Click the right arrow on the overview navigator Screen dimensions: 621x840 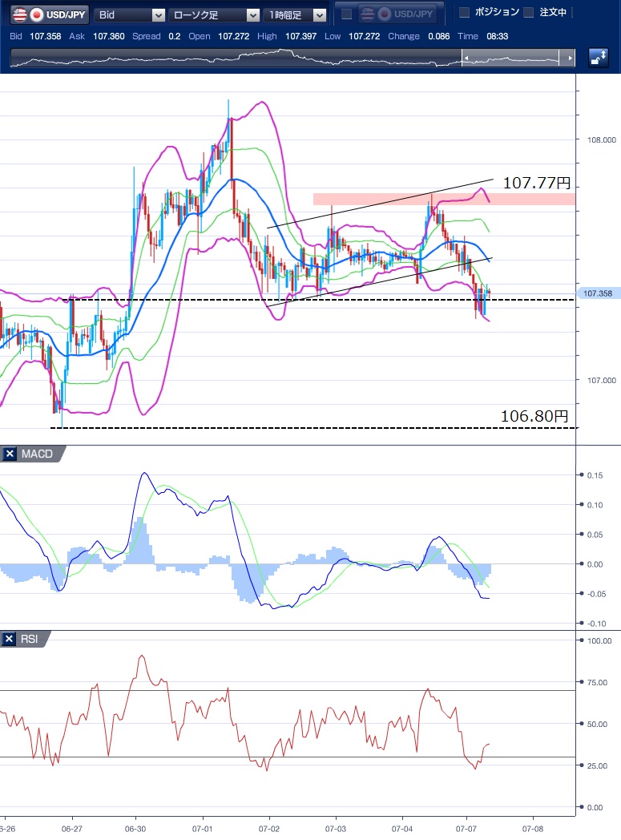(569, 58)
